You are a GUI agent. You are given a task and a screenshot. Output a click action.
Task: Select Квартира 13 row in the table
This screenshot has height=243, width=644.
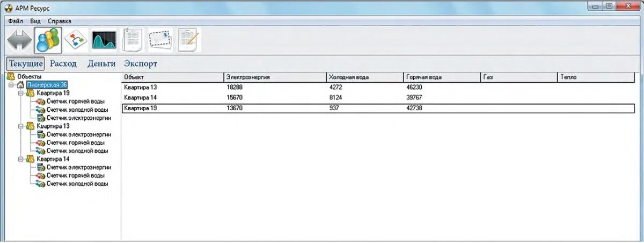(x=379, y=87)
